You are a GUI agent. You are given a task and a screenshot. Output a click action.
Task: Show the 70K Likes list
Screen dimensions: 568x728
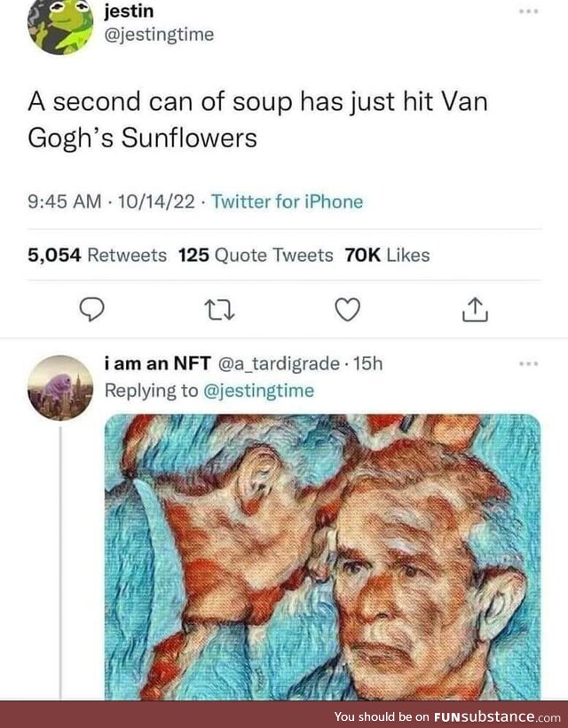click(386, 256)
